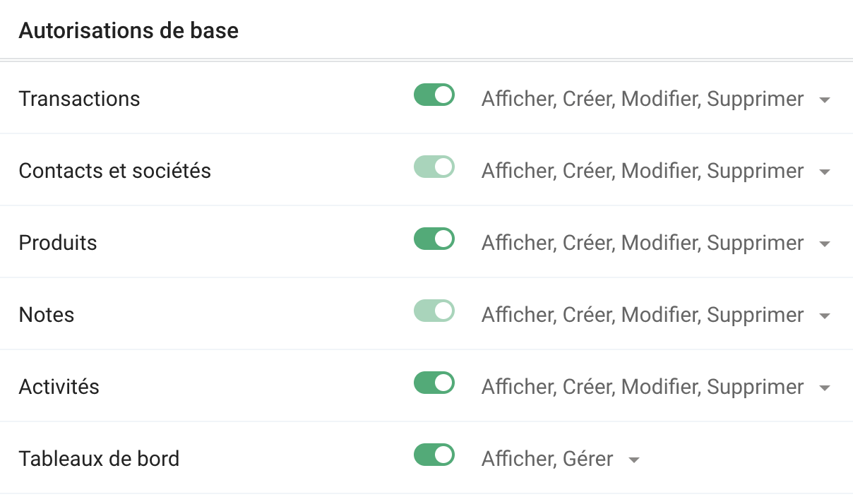This screenshot has width=853, height=504.
Task: Open the Afficher, Gérer permissions text
Action: pos(547,459)
